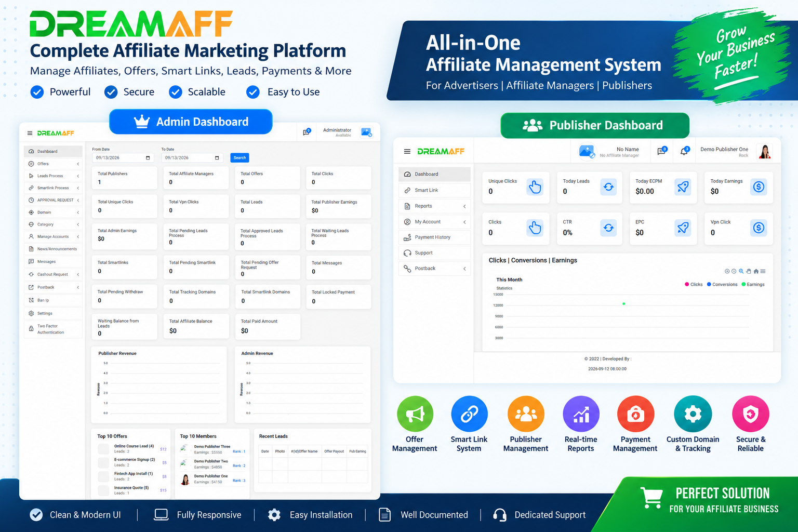Expand Reports in the publisher sidebar
Viewport: 798px width, 532px height.
point(434,206)
